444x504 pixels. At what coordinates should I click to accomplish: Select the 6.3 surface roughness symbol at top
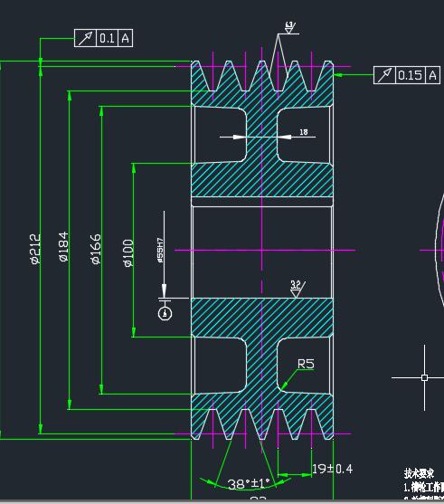click(290, 28)
